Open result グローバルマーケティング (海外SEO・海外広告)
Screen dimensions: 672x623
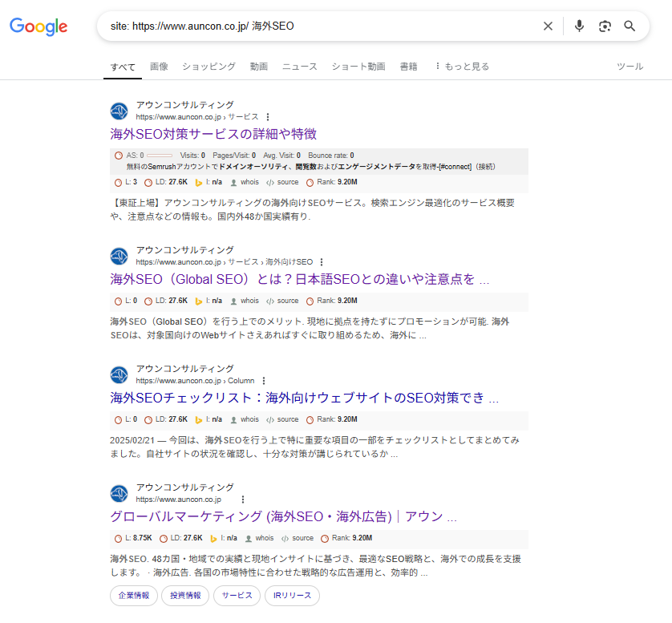pos(283,516)
